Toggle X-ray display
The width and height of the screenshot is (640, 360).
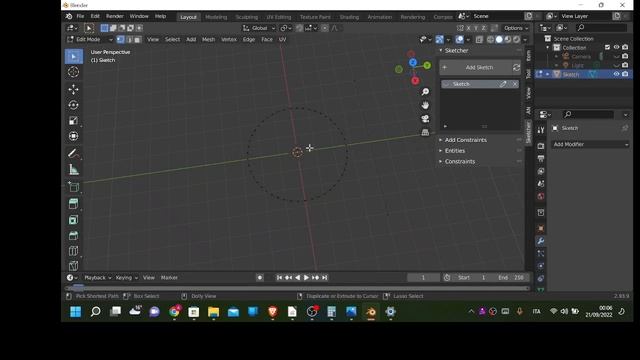pos(479,40)
